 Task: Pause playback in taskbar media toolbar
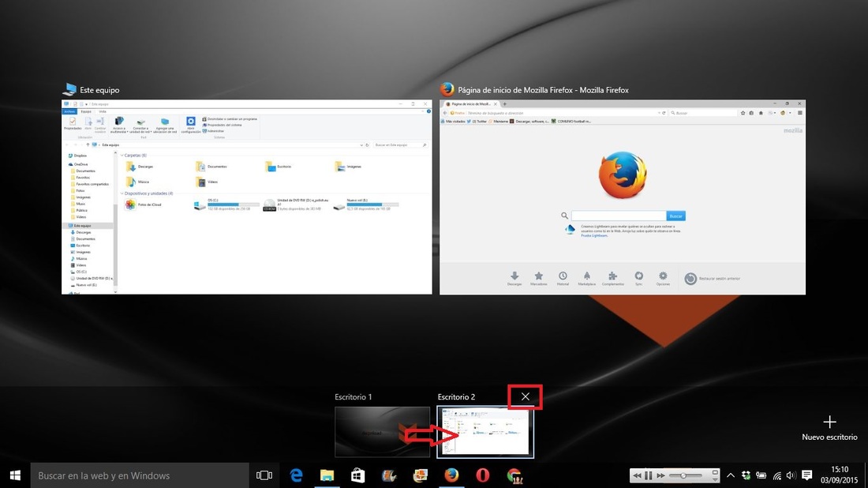[648, 475]
